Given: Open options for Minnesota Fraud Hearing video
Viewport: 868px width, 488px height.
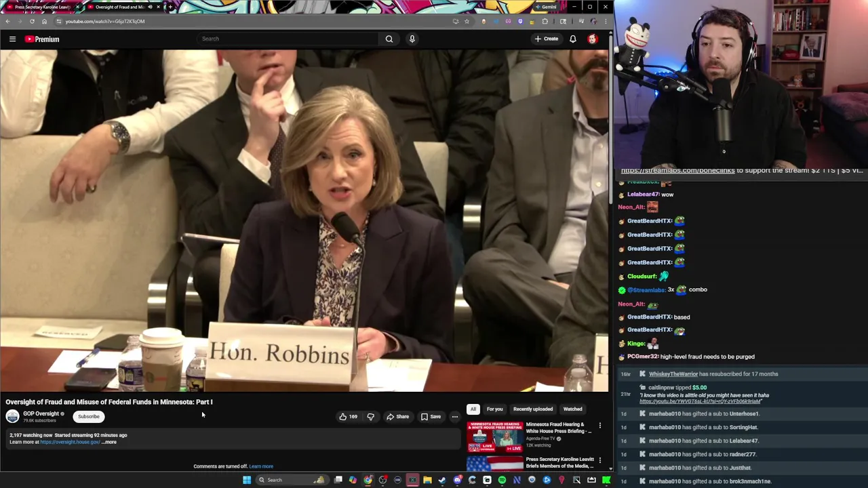Looking at the screenshot, I should point(599,426).
